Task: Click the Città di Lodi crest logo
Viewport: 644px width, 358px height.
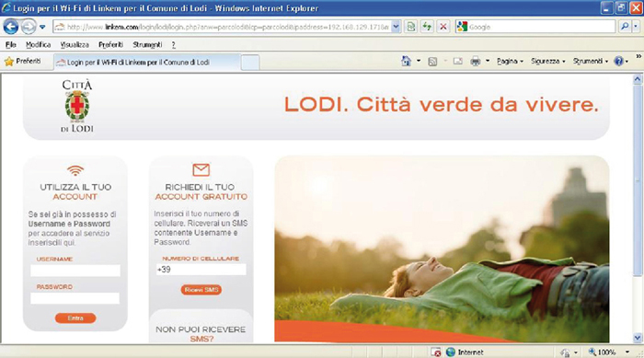Action: [77, 106]
